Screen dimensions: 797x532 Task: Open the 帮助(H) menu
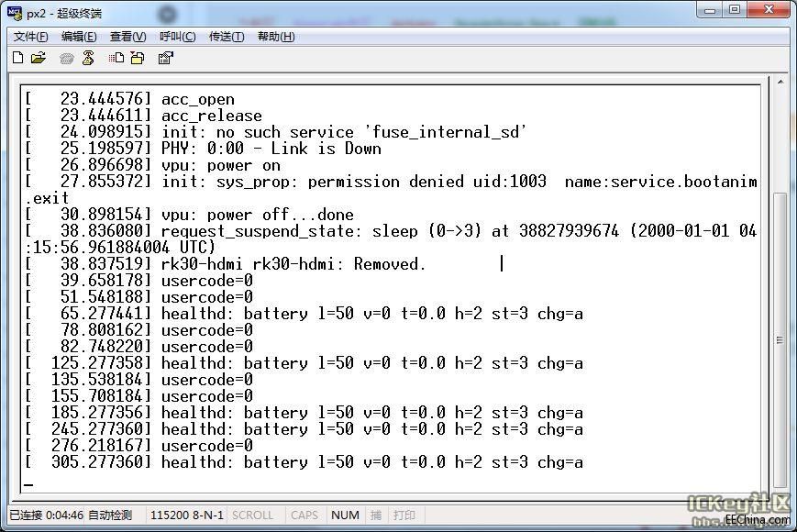tap(276, 37)
